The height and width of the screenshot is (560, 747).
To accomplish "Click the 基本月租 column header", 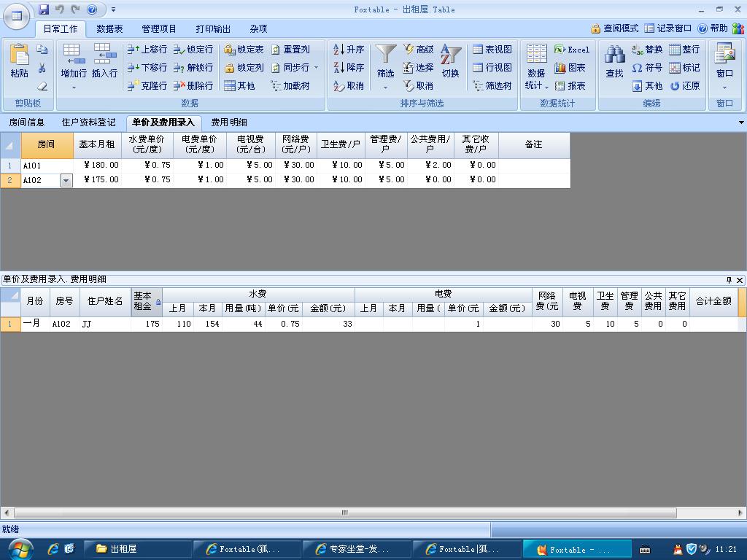I will tap(97, 145).
